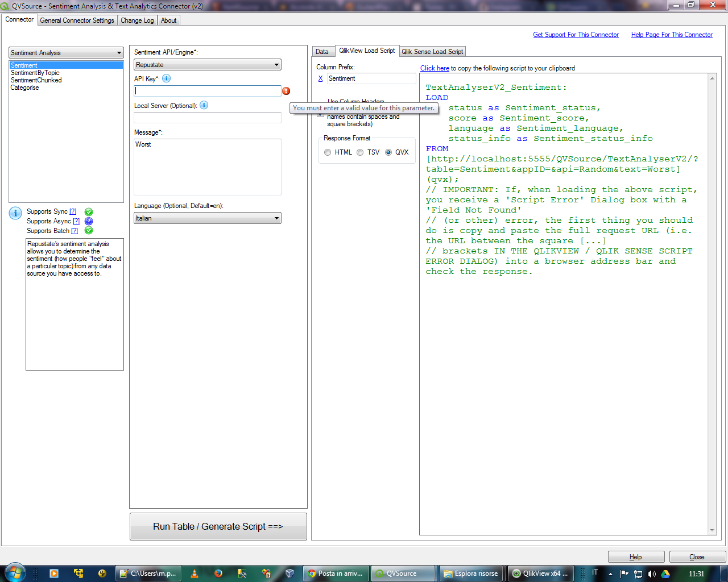Viewport: 728px width, 582px height.
Task: Open the Sentiment Analysis table dropdown
Action: [66, 53]
